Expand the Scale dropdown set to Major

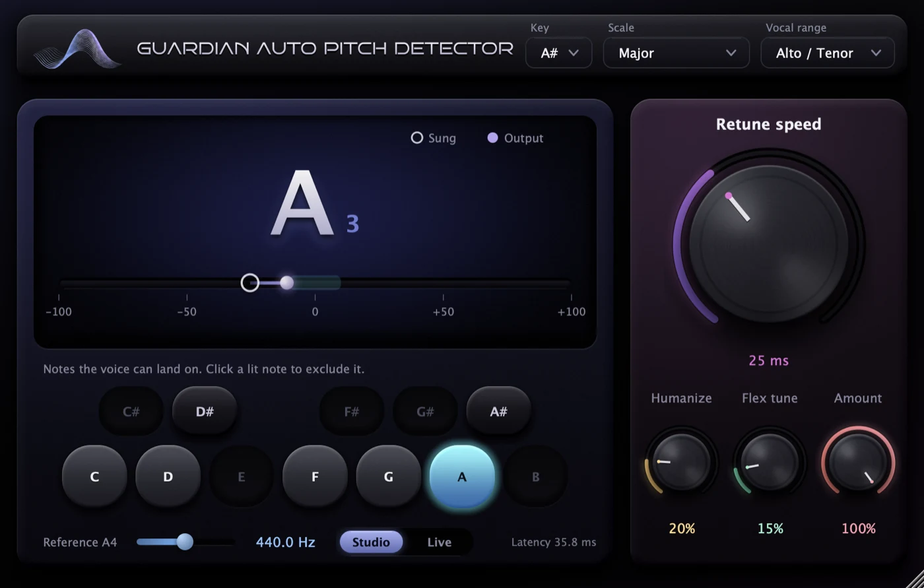pyautogui.click(x=676, y=53)
